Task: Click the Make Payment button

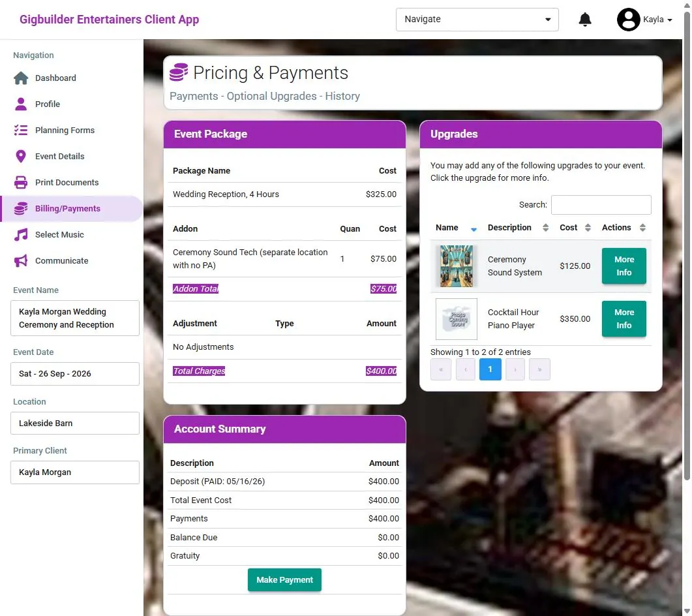Action: pos(284,580)
